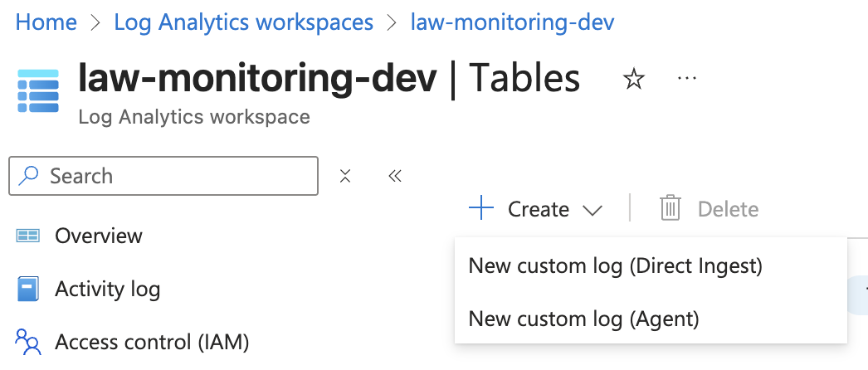Open Log Analytics workspaces breadcrumb
This screenshot has height=370, width=868.
point(244,22)
